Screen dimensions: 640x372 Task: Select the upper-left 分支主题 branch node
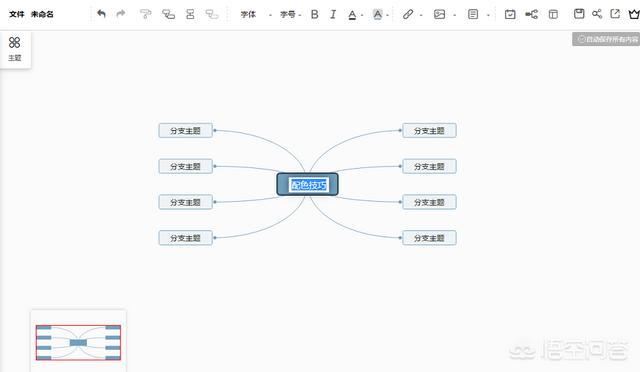pyautogui.click(x=185, y=131)
